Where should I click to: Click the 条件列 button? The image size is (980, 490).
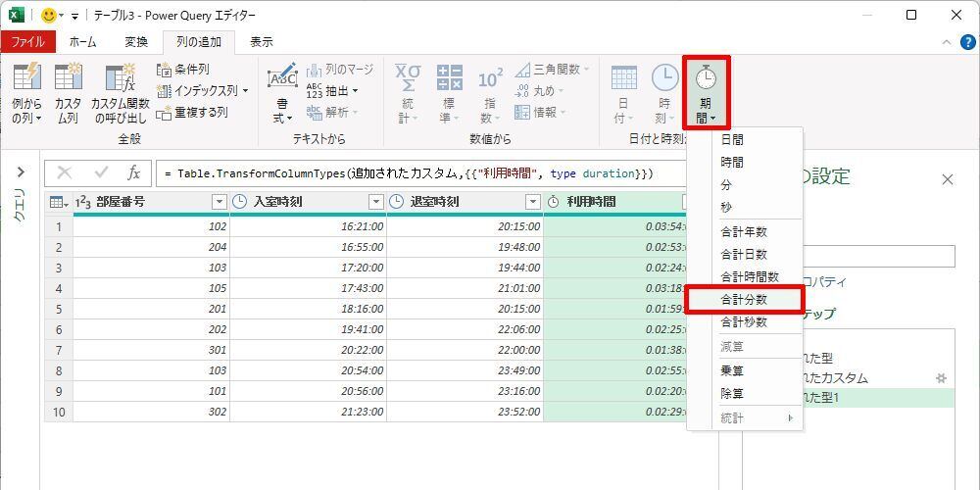(183, 70)
